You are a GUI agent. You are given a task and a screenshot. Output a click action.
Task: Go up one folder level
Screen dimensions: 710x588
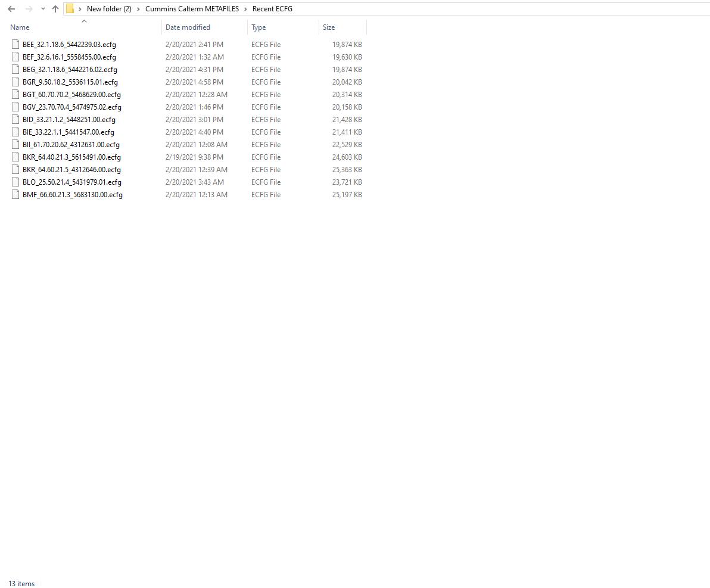click(x=55, y=9)
